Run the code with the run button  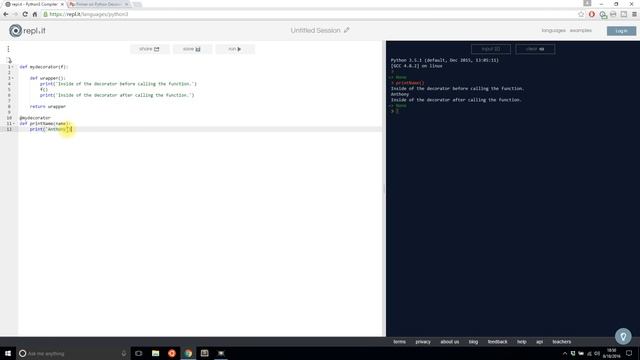point(235,49)
